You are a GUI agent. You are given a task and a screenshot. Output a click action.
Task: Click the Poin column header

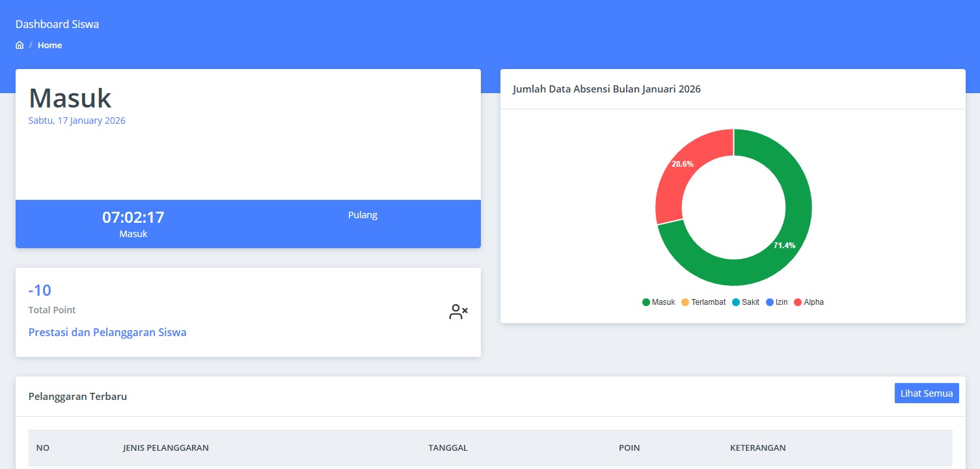(629, 448)
